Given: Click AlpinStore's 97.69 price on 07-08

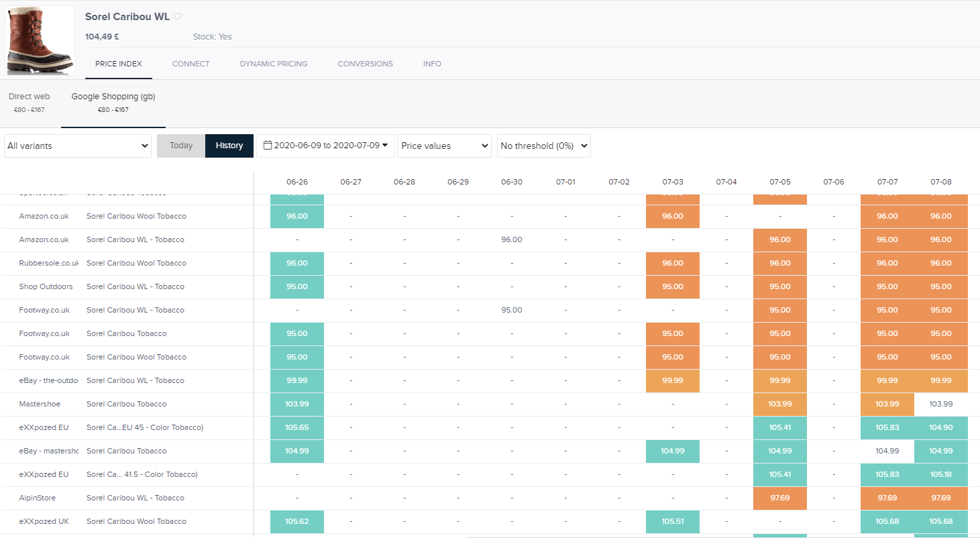Looking at the screenshot, I should click(x=941, y=498).
